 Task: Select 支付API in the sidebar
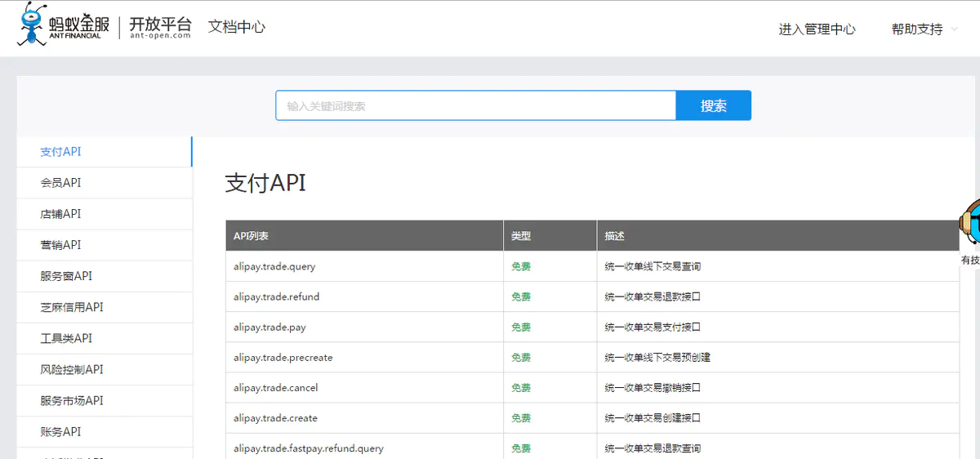(105, 152)
